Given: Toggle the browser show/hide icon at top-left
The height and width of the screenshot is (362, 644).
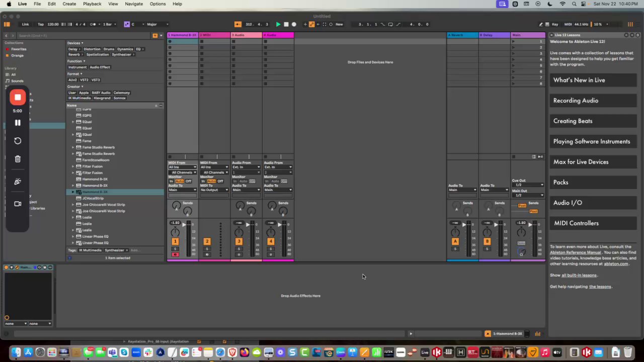Looking at the screenshot, I should (7, 24).
